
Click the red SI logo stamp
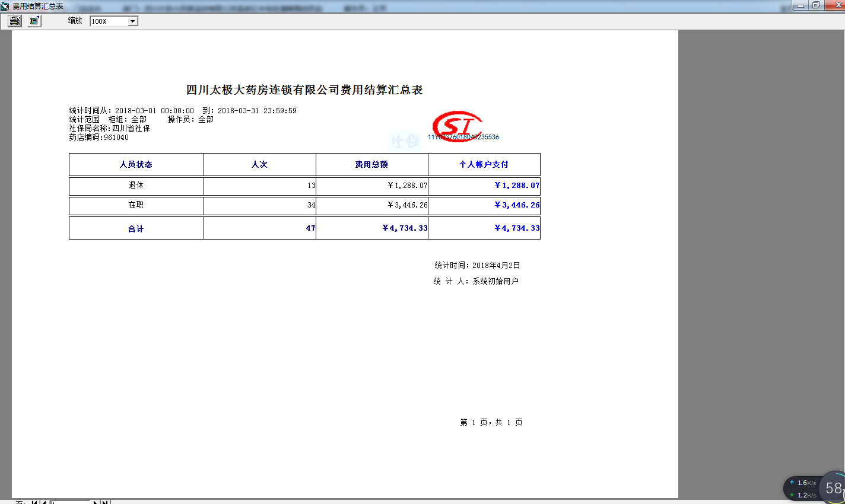click(x=457, y=126)
